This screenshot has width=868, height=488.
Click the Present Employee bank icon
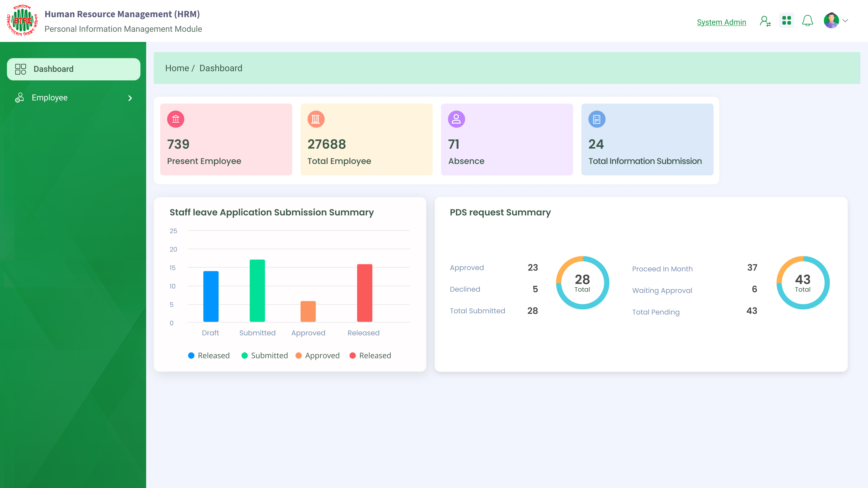coord(176,119)
